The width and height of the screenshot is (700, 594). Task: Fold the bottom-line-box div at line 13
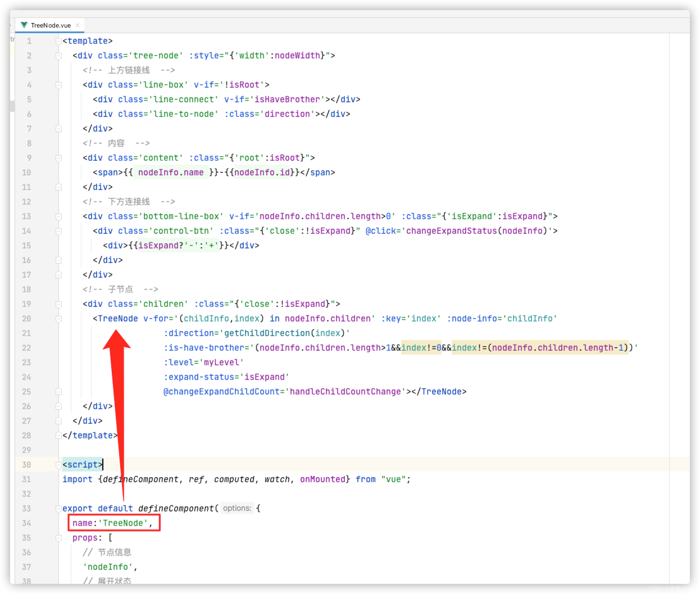59,216
